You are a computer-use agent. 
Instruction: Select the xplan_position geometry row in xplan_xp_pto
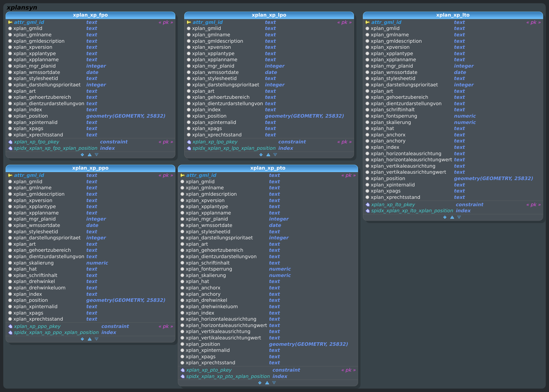[x=203, y=344]
